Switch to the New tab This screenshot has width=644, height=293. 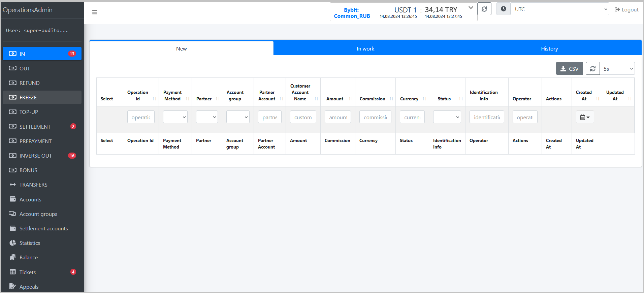click(x=182, y=49)
